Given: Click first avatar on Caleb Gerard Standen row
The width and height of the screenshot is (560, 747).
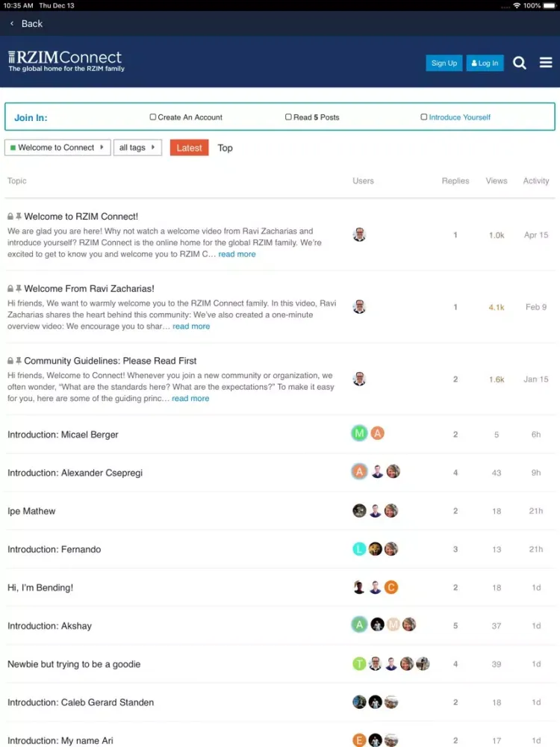Looking at the screenshot, I should click(x=359, y=701).
